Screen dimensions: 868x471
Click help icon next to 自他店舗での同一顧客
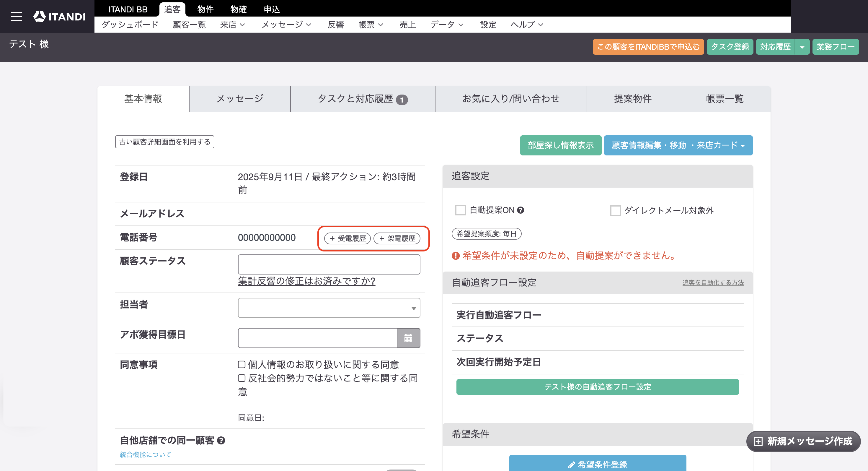221,440
